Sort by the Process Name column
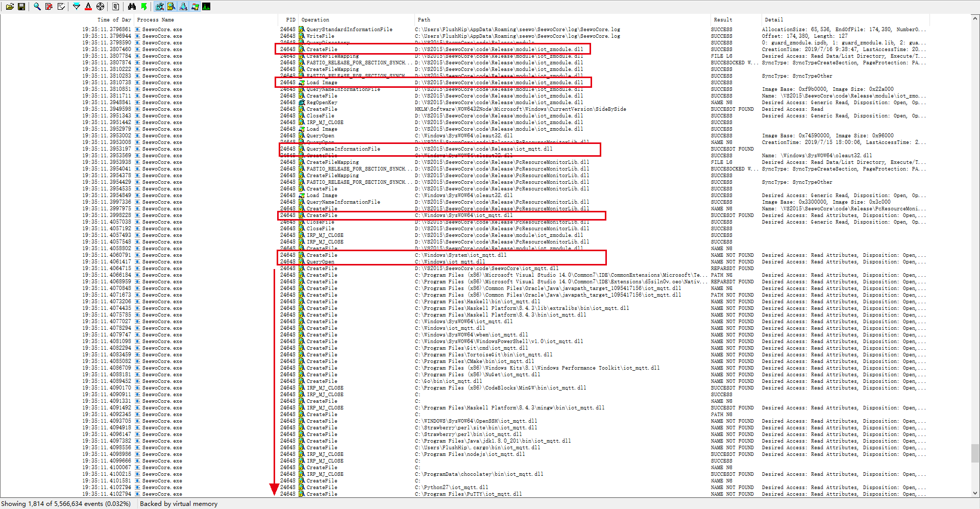Screen dimensions: 980x509 [x=155, y=20]
